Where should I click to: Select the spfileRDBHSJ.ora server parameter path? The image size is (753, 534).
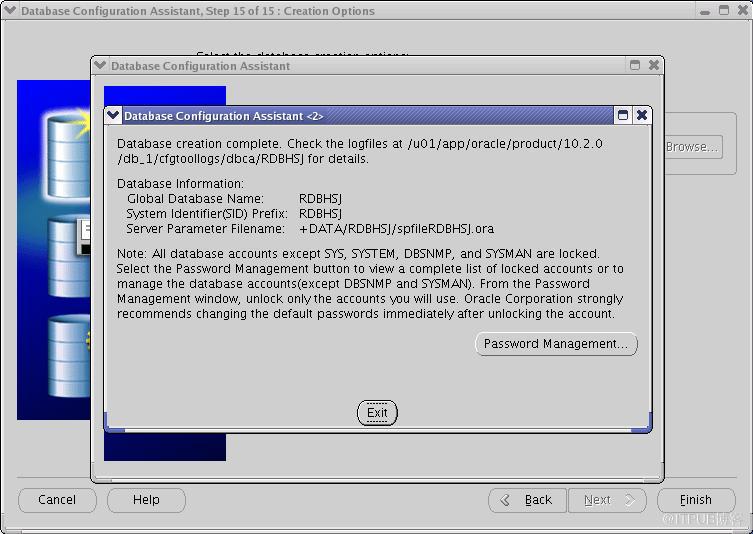coord(396,229)
